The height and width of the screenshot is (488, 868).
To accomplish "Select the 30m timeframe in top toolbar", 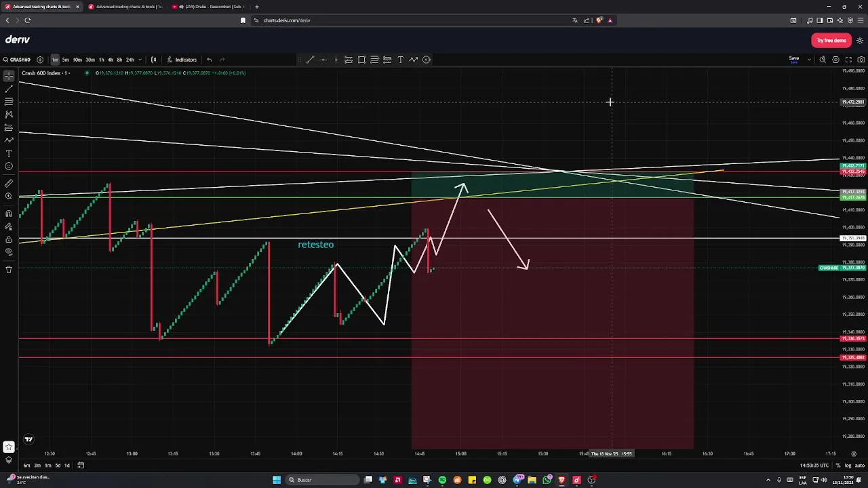I will pos(90,60).
